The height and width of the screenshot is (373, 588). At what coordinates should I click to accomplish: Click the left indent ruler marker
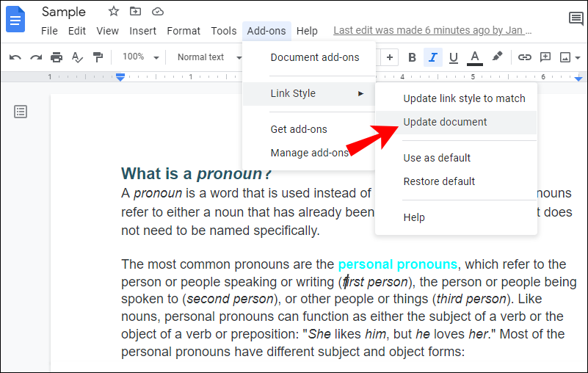(x=120, y=77)
